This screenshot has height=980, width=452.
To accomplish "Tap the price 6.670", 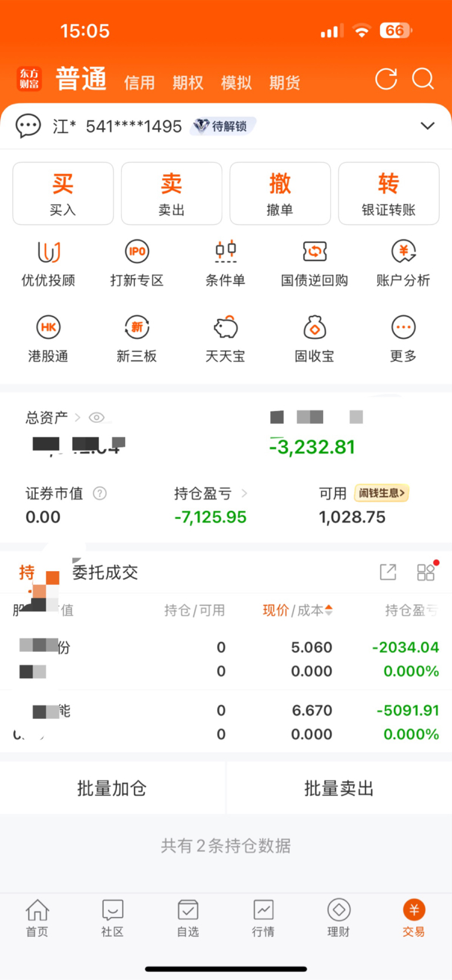I will [312, 711].
